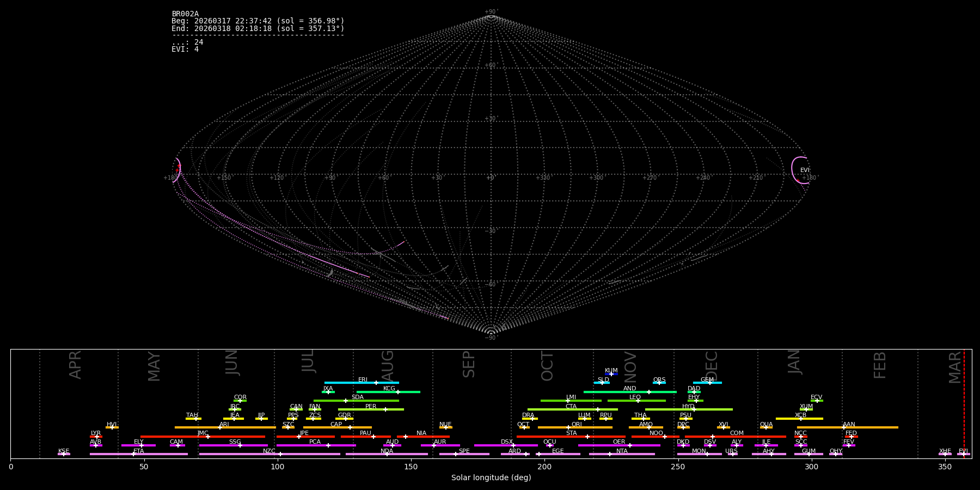Select the SLD shower label
Image resolution: width=980 pixels, height=490 pixels.
tap(603, 379)
